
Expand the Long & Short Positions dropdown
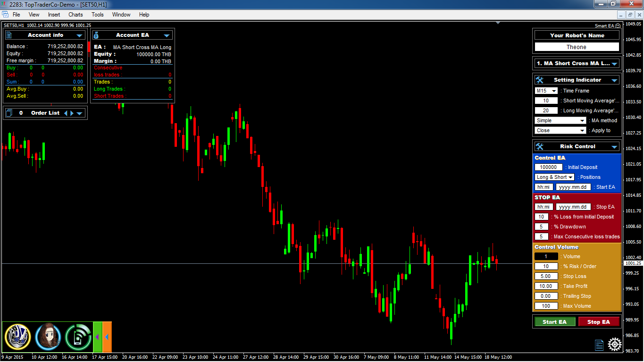point(554,177)
